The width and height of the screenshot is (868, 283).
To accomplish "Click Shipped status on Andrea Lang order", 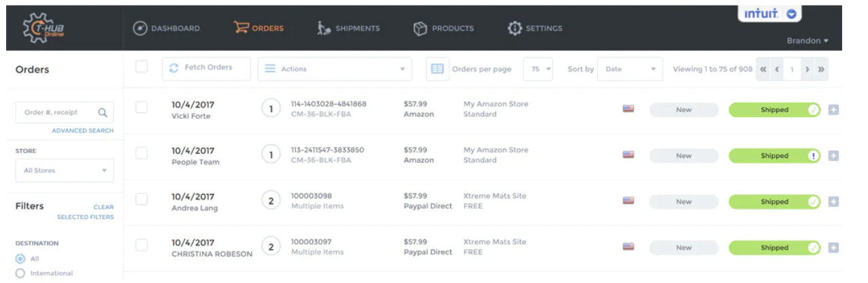I will click(774, 202).
